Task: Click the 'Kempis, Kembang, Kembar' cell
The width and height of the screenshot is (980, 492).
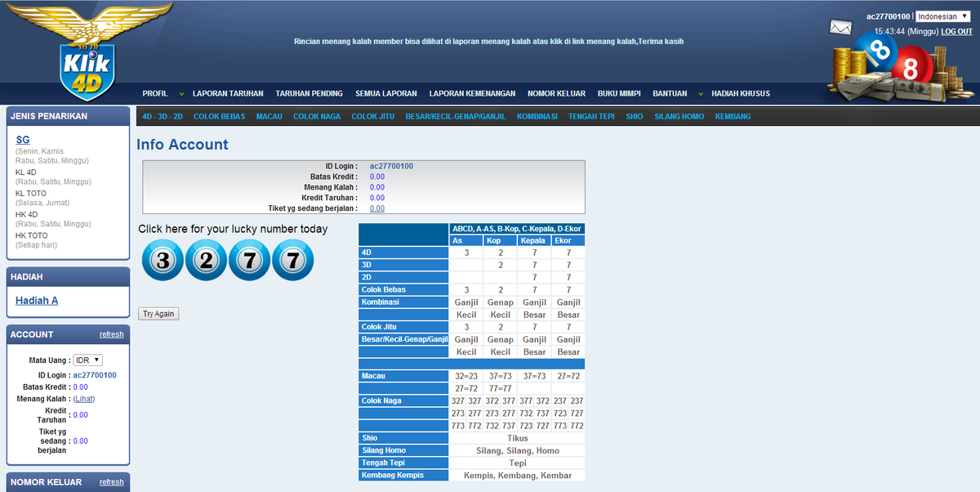Action: tap(518, 475)
